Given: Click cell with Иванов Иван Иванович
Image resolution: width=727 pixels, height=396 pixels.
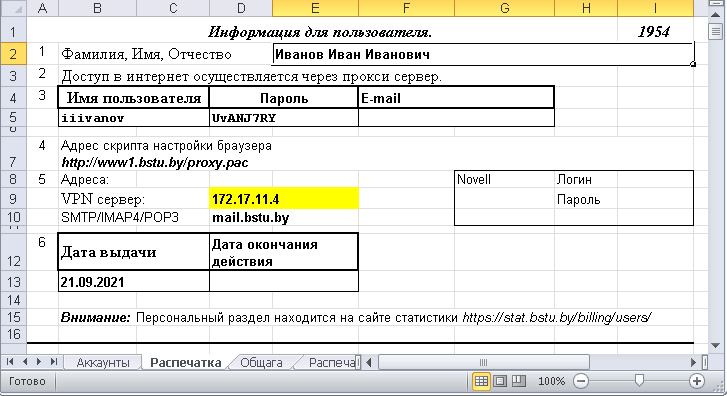Looking at the screenshot, I should coord(483,54).
